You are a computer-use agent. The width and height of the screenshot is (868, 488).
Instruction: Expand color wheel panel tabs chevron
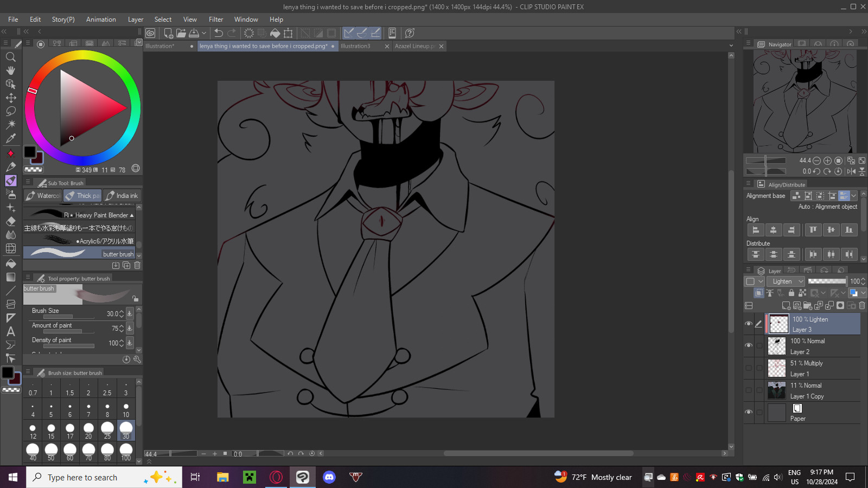(138, 43)
